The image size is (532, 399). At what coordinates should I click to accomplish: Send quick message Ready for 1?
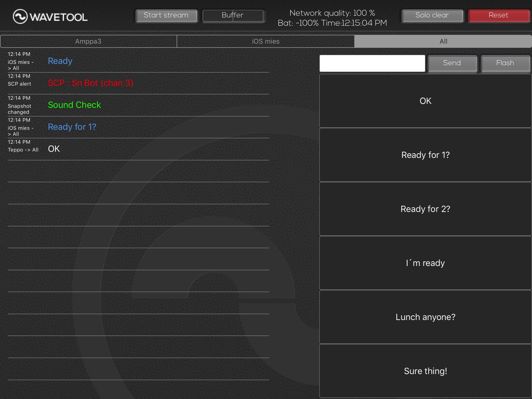click(x=425, y=155)
